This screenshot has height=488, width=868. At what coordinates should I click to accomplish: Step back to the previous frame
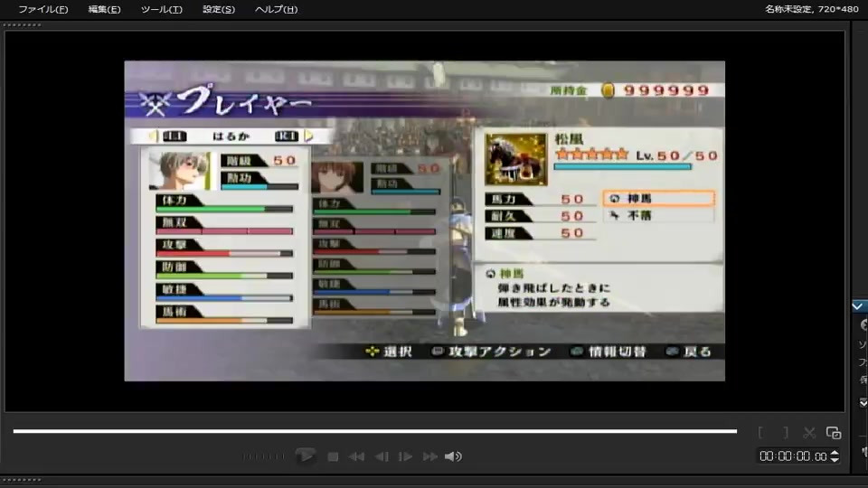(x=382, y=457)
